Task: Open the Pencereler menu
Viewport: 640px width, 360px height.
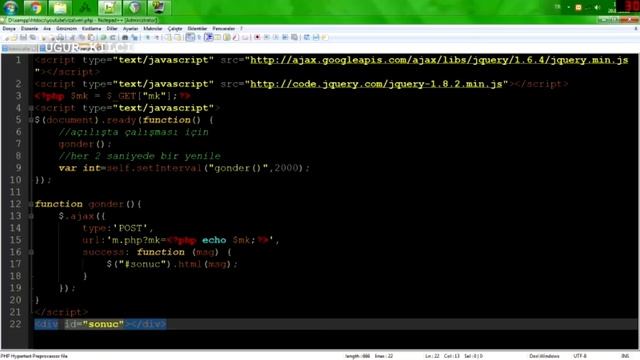Action: (224, 29)
